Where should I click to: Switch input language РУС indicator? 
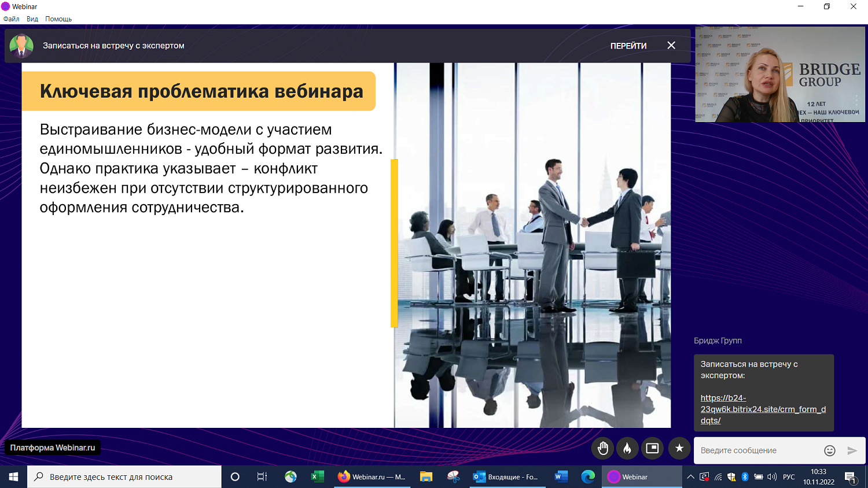pos(789,477)
